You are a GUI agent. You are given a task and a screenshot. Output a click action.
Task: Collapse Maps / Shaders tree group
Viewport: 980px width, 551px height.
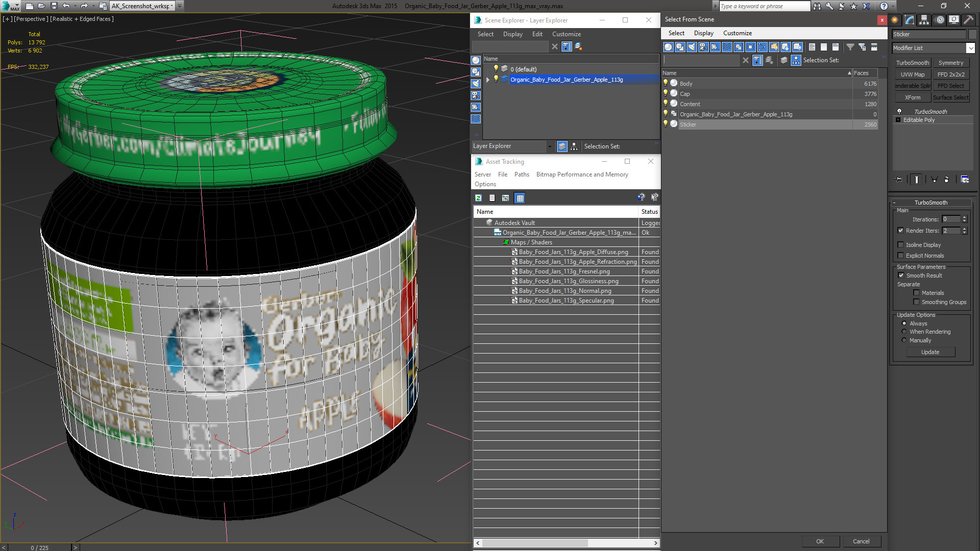506,242
